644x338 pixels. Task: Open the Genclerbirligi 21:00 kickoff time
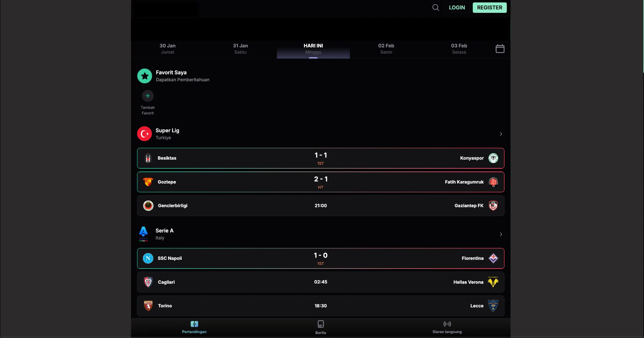321,206
